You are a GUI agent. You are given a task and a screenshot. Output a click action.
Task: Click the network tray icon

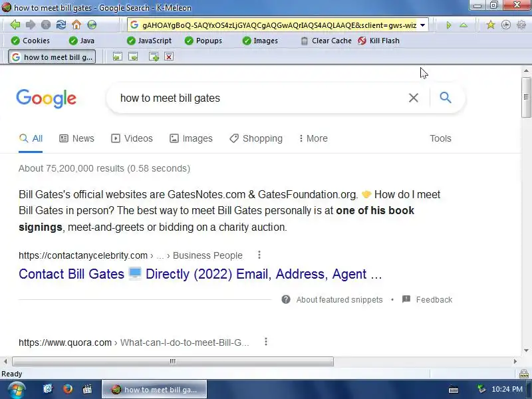pos(481,389)
